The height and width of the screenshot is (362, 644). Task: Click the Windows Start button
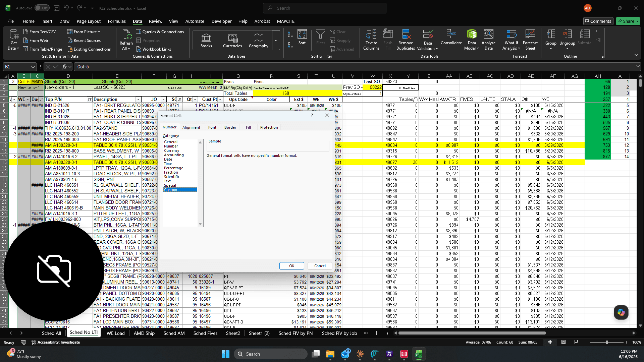click(x=225, y=354)
